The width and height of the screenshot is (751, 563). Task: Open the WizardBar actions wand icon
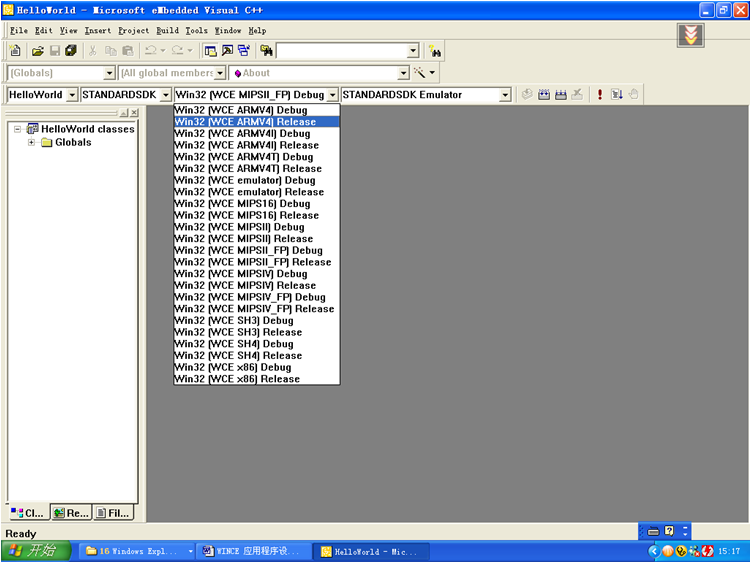[x=420, y=73]
